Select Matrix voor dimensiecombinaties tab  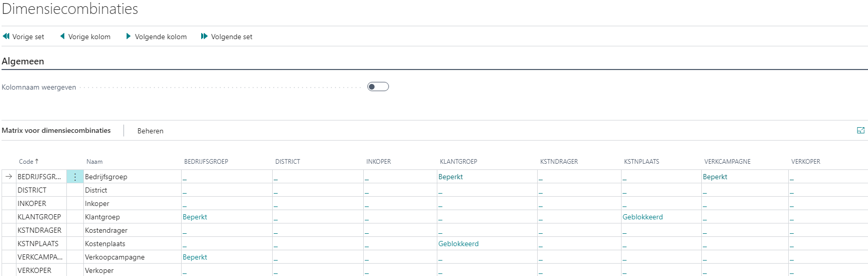[56, 130]
